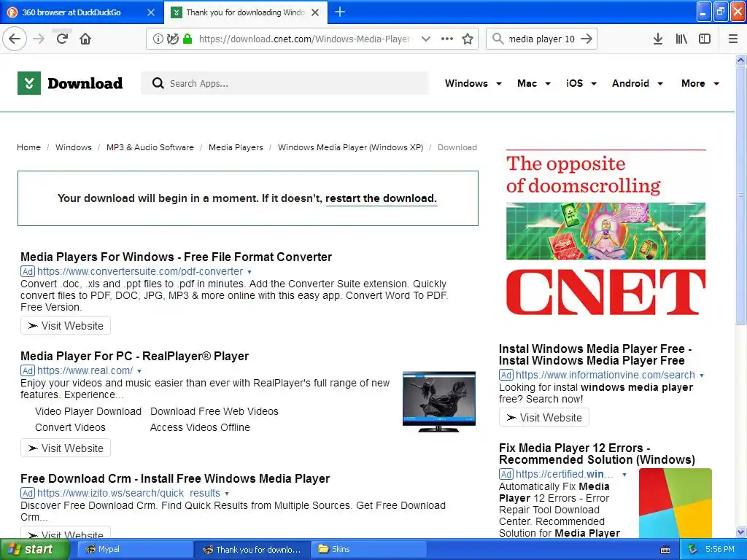Open the Access Videos Offline sublink

[200, 427]
